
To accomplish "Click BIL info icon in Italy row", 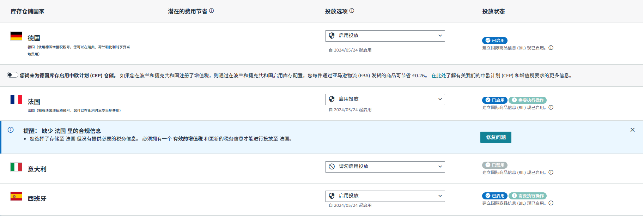I will tap(551, 172).
